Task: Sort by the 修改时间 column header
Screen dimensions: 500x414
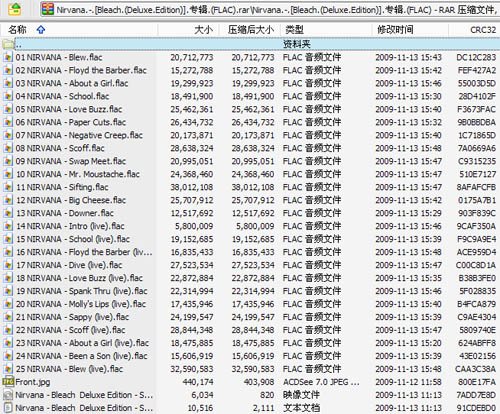Action: coord(395,30)
